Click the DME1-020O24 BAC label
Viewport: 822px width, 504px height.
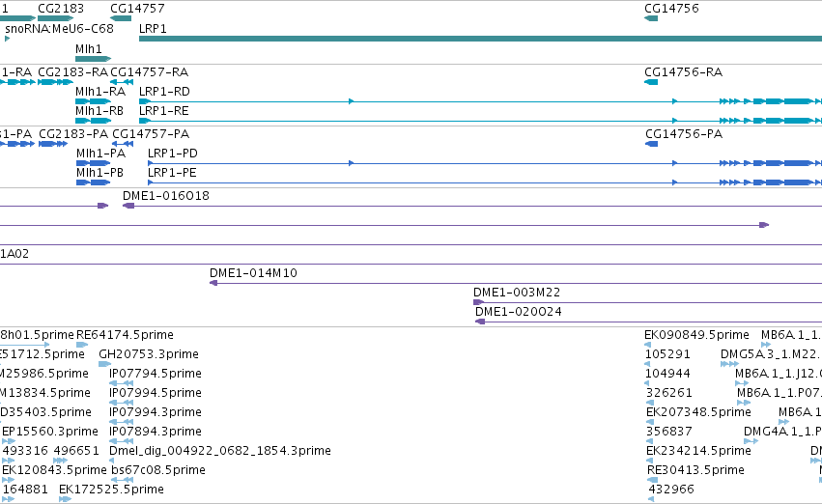[519, 312]
